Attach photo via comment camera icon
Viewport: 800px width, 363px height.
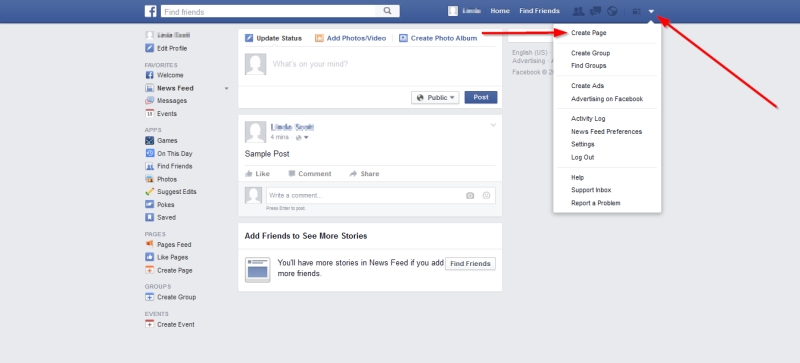point(470,196)
